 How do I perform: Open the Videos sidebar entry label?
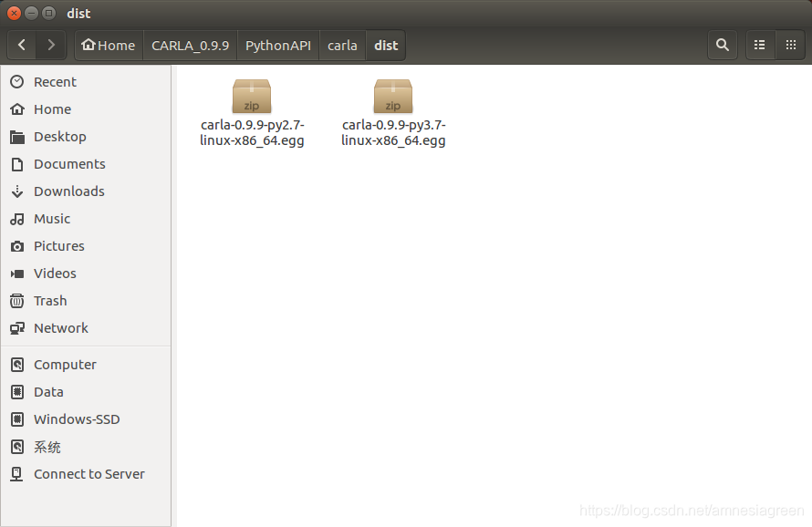(55, 274)
